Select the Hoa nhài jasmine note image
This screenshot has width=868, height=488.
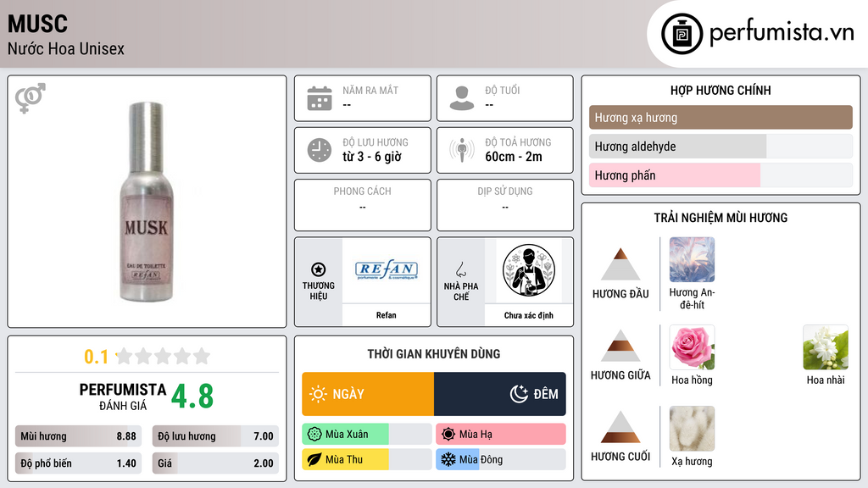[826, 347]
